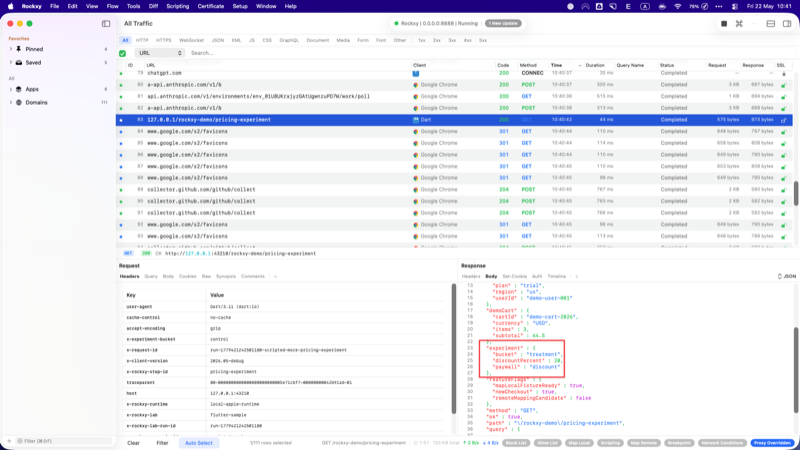800x450 pixels.
Task: Toggle the sidebar visibility icon
Action: [x=106, y=23]
